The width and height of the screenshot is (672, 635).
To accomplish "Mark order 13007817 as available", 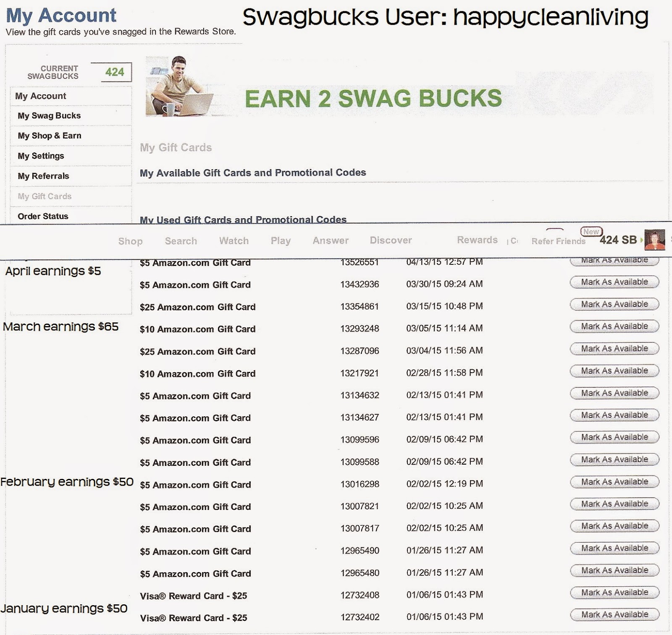I will coord(614,526).
